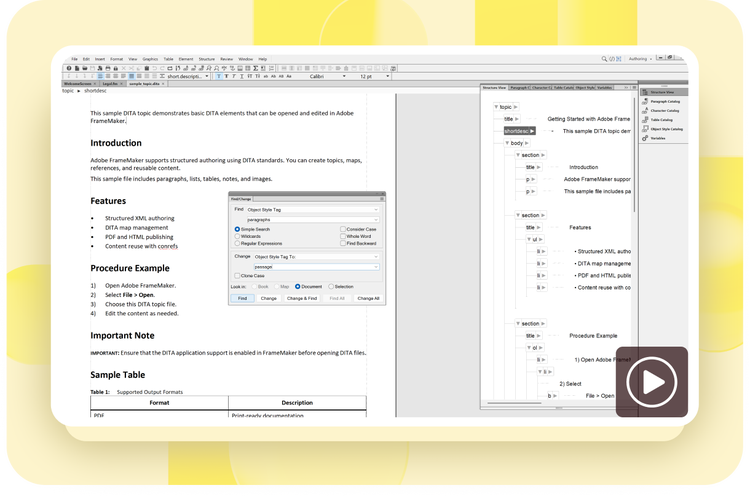Enable the Consider Case checkbox
The width and height of the screenshot is (750, 496).
[x=343, y=229]
